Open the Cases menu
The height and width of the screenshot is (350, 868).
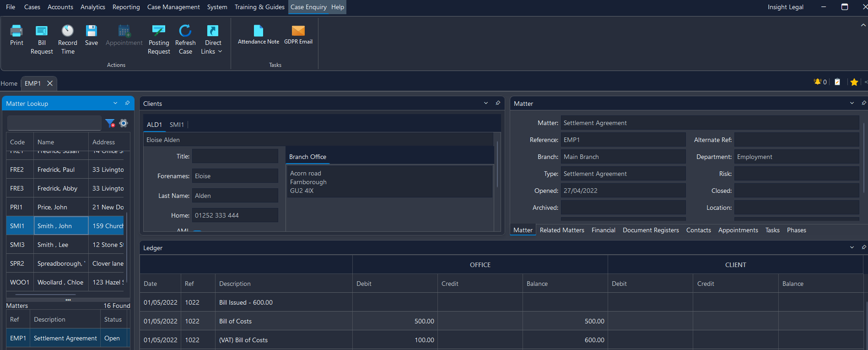coord(32,7)
